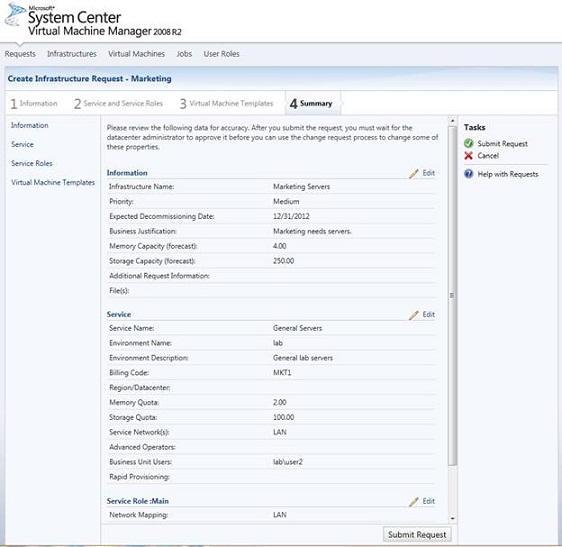This screenshot has height=547, width=562.
Task: Click the Memory Quota value 2.00
Action: pyautogui.click(x=280, y=402)
